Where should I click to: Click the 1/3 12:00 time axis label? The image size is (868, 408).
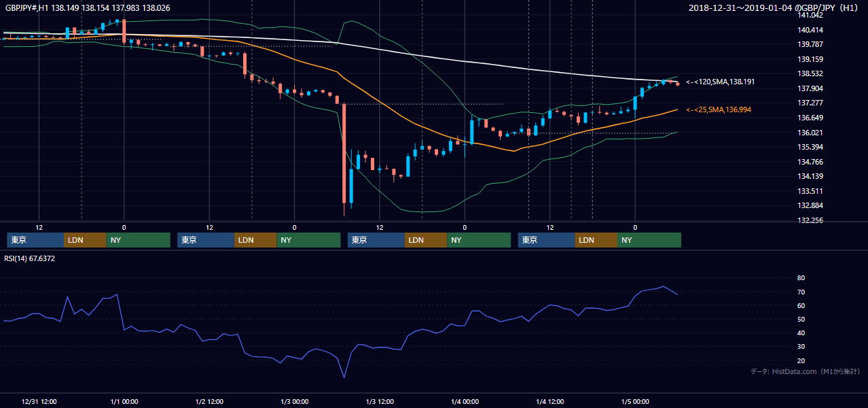[x=380, y=402]
